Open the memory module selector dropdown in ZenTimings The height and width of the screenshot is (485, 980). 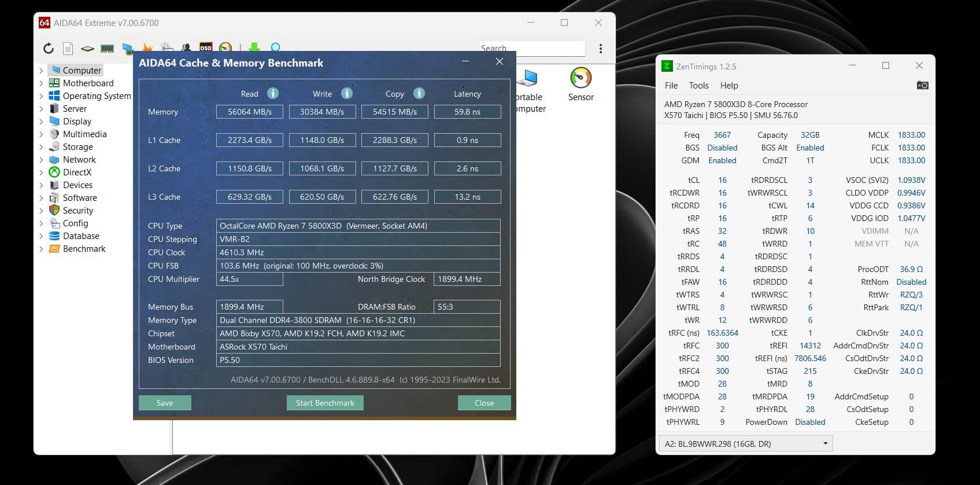(x=746, y=444)
